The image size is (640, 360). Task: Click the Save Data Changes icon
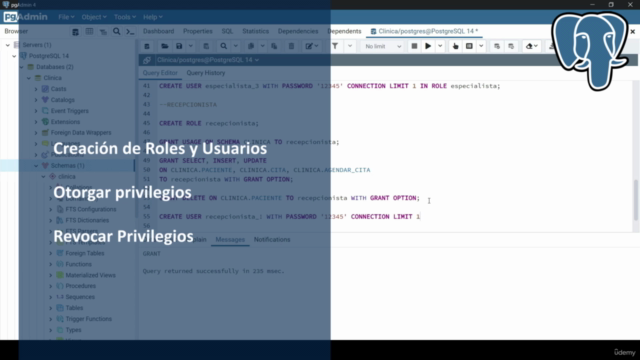206,46
